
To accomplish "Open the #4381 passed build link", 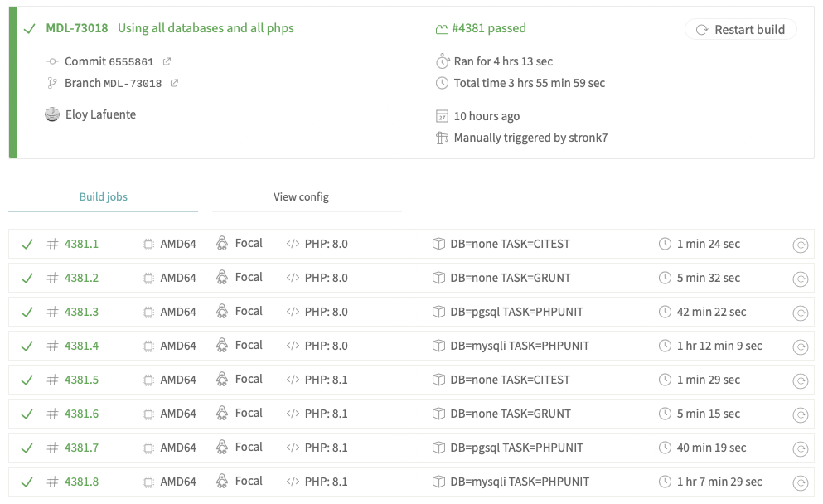I will click(489, 28).
